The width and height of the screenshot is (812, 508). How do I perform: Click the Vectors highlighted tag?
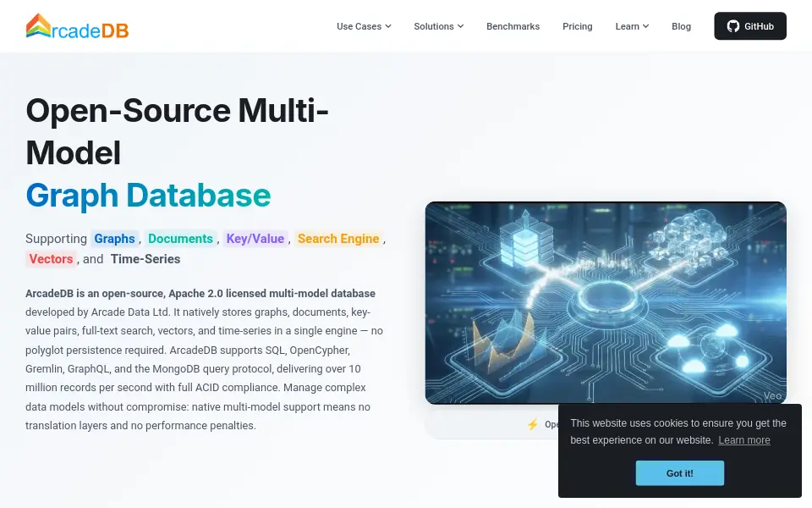[x=51, y=259]
